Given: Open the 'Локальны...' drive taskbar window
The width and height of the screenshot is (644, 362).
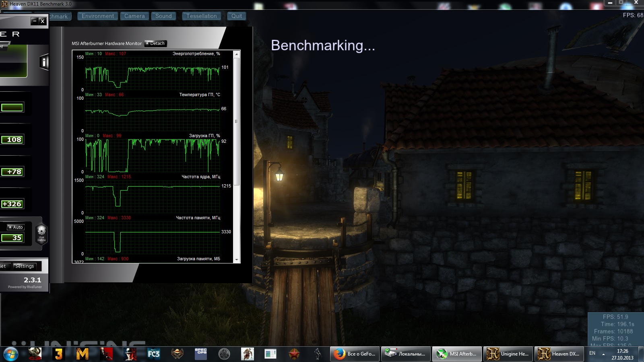Looking at the screenshot, I should [406, 354].
